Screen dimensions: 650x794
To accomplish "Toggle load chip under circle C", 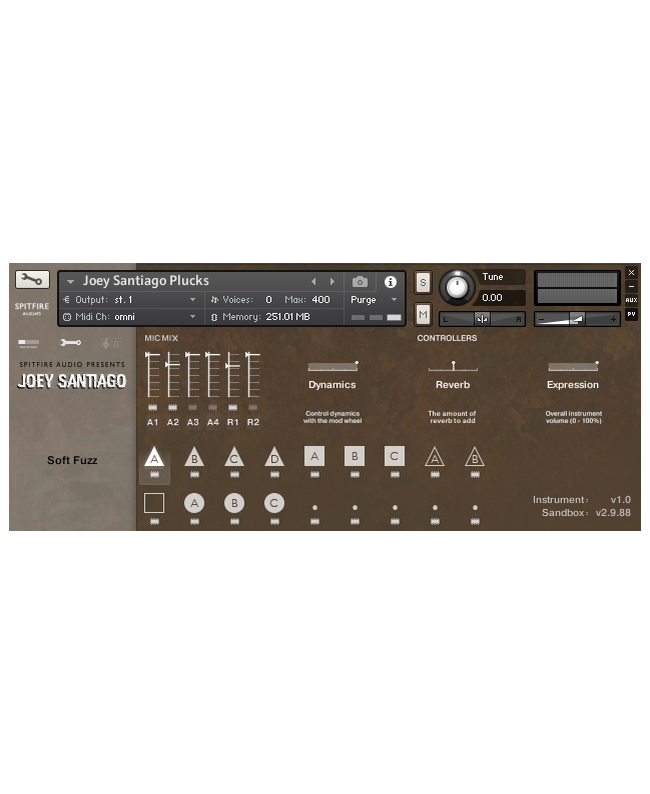I will (274, 521).
